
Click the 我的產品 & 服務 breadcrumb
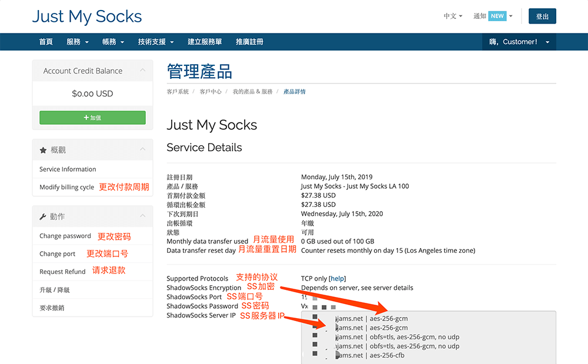(x=252, y=92)
